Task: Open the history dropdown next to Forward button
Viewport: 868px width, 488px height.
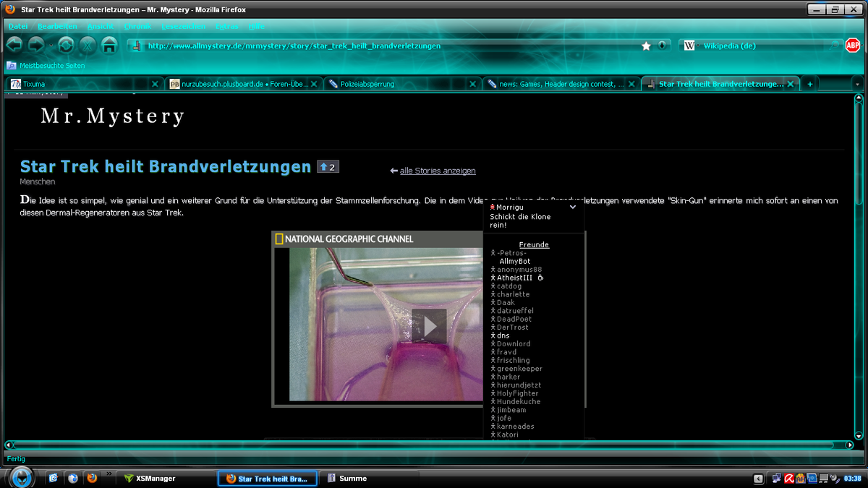Action: [51, 46]
